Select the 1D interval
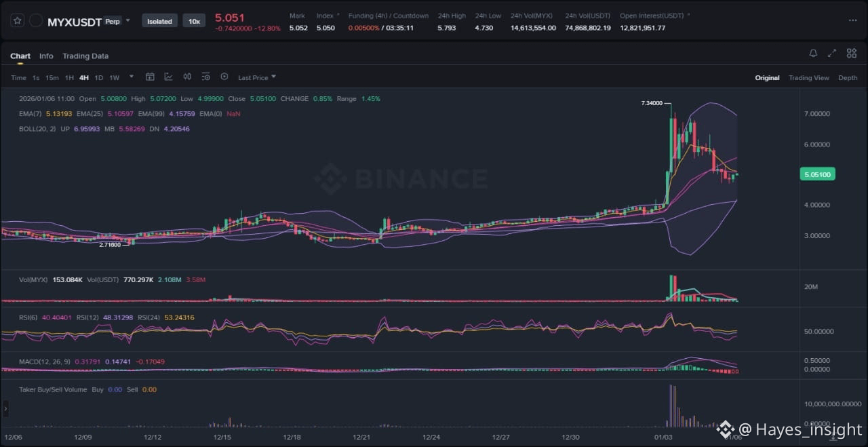This screenshot has height=447, width=868. [x=99, y=78]
